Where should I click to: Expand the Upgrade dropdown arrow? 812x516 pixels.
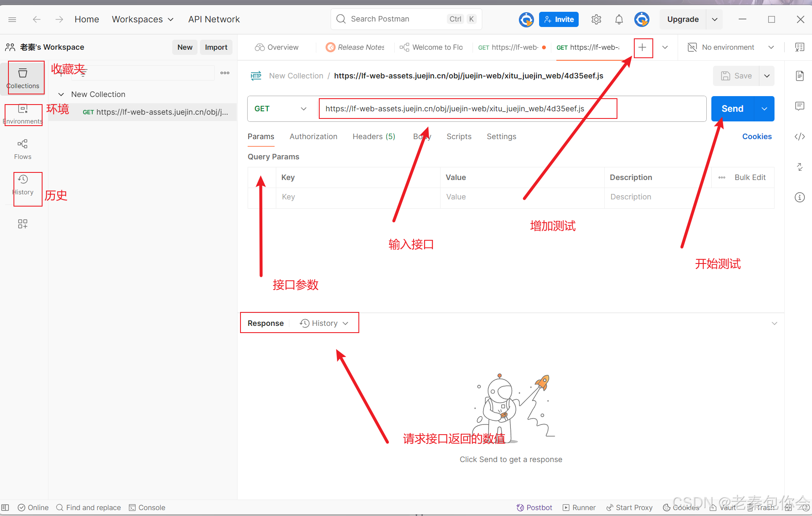(x=714, y=19)
